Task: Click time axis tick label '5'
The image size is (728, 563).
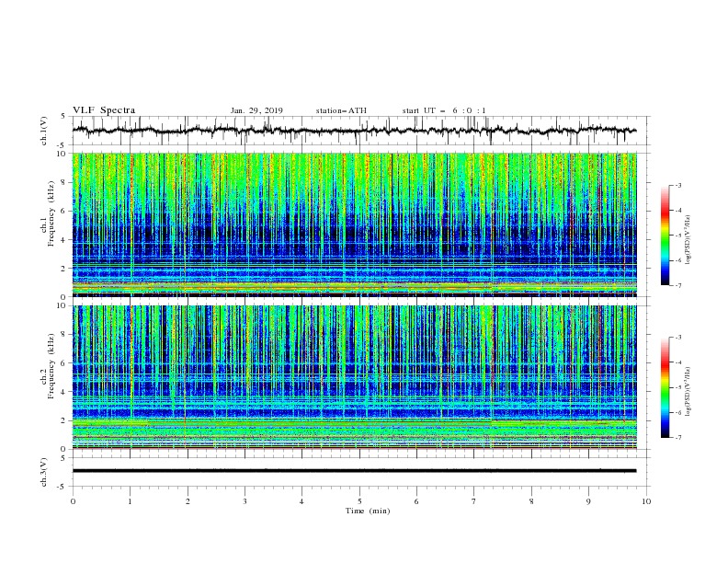Action: pyautogui.click(x=359, y=501)
